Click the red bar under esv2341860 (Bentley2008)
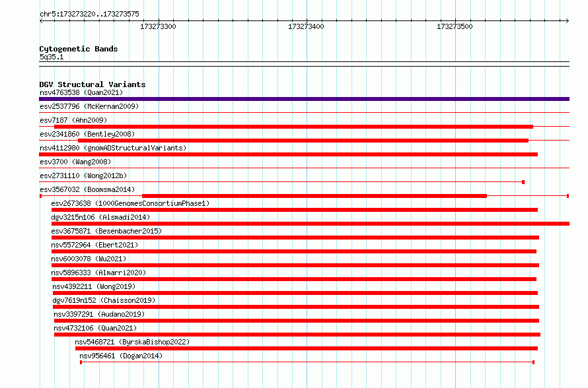The image size is (588, 388). click(x=303, y=141)
